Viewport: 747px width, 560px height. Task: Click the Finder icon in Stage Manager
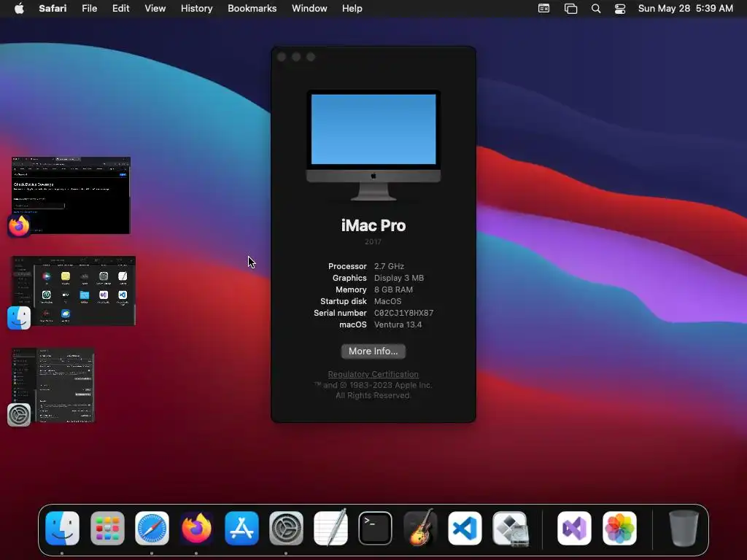19,318
